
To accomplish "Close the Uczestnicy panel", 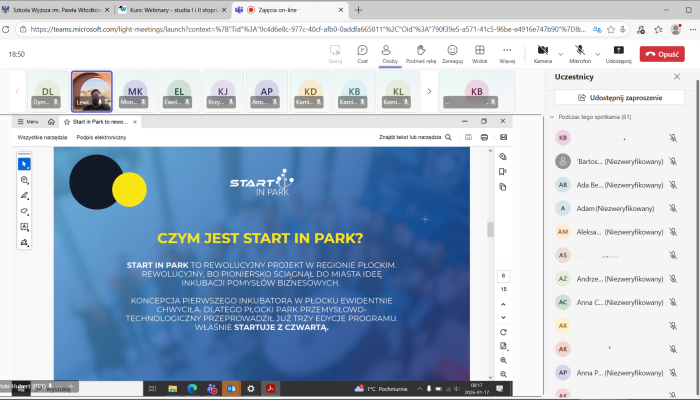I will coord(677,77).
